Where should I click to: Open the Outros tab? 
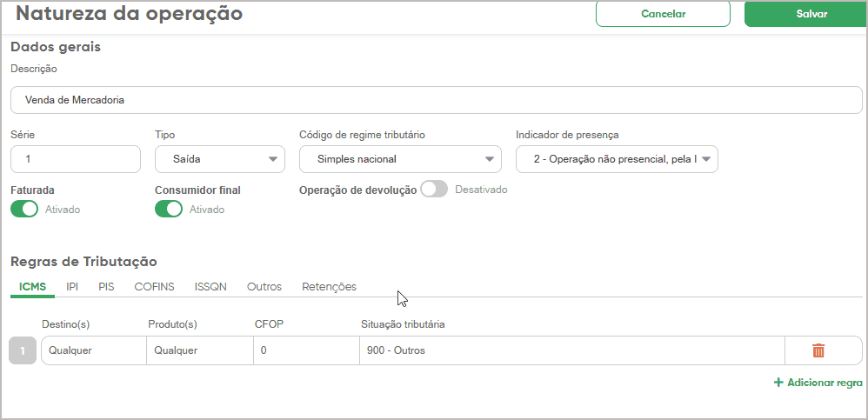(x=264, y=287)
